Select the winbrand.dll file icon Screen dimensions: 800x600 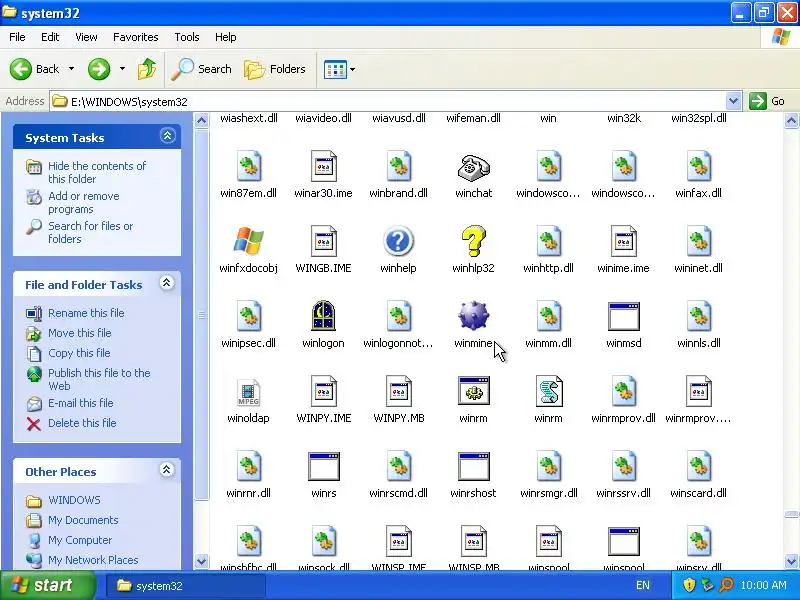pos(398,166)
